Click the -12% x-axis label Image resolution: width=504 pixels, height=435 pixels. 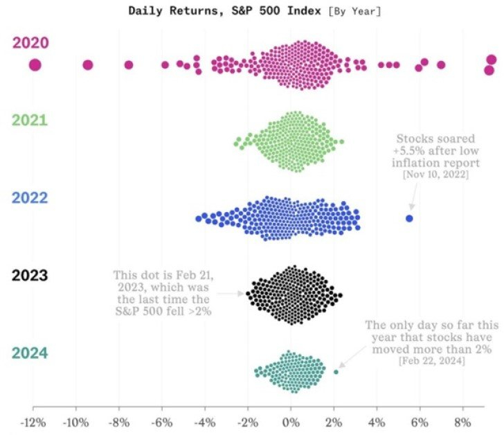coord(33,422)
